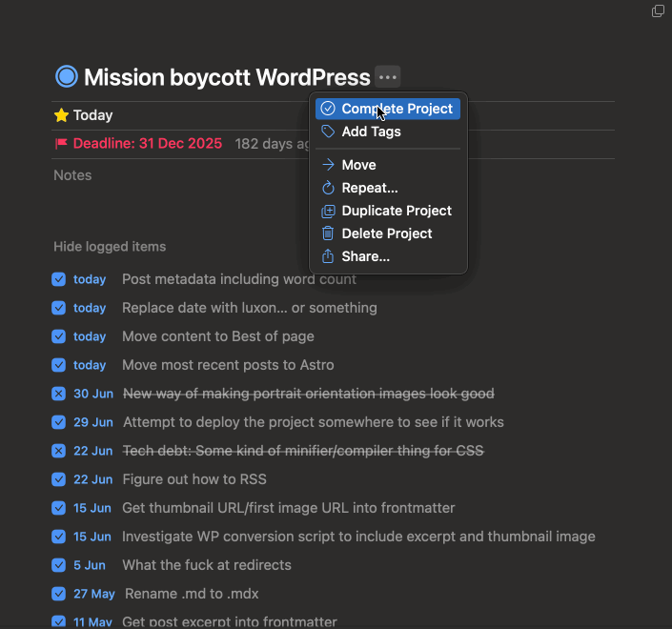Uncheck Move content to Best of page

59,336
